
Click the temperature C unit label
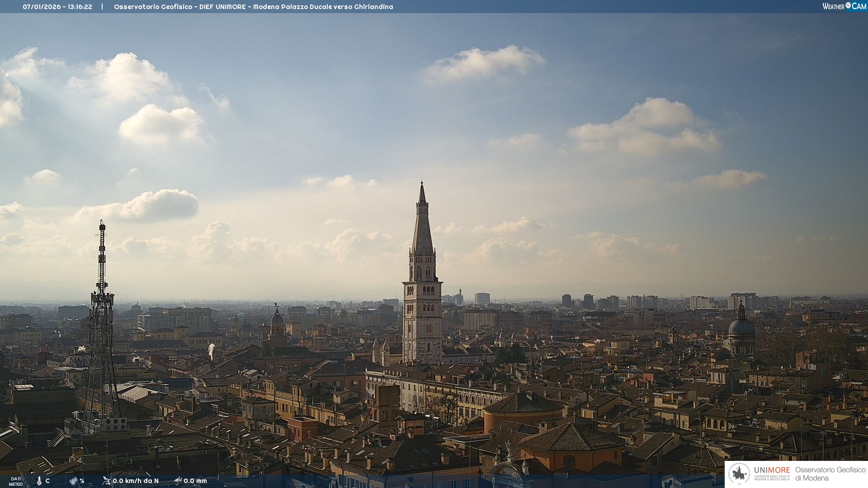[x=47, y=481]
